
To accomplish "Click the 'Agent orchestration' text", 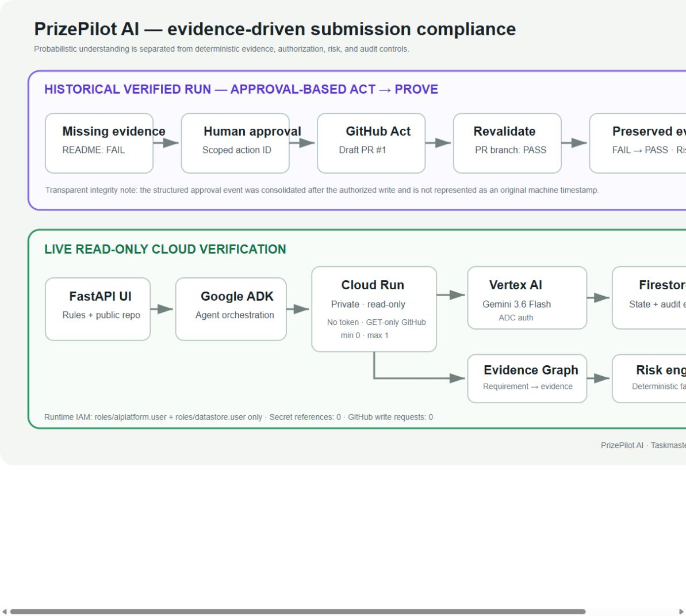I will 235,315.
